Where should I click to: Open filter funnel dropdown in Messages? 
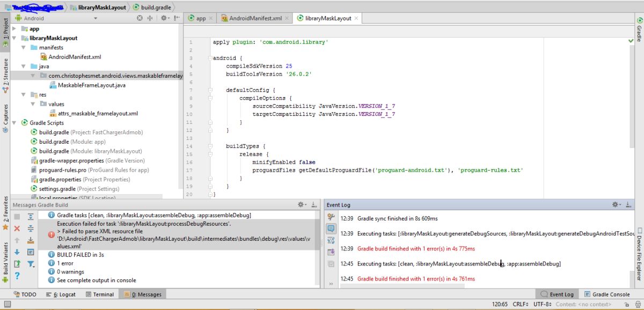pos(31,264)
